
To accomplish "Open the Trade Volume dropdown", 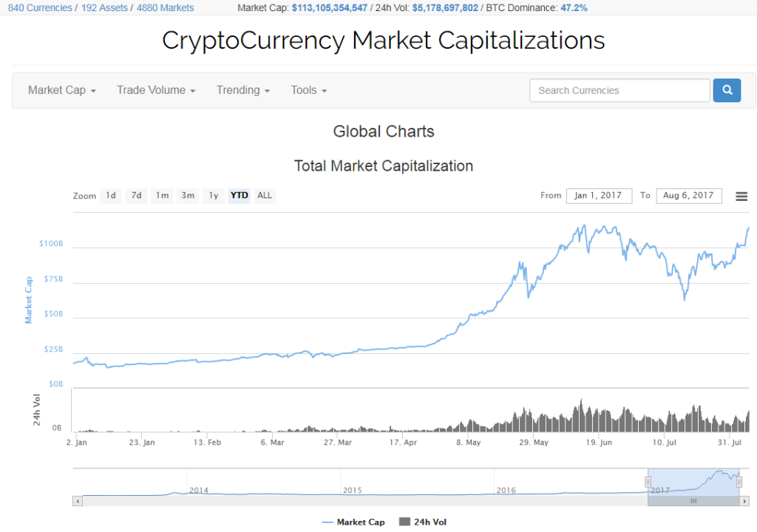I will (156, 90).
